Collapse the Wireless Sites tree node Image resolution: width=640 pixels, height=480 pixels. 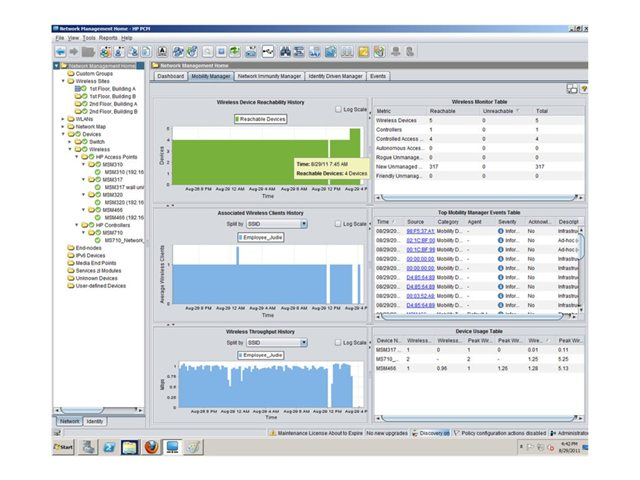pyautogui.click(x=62, y=82)
